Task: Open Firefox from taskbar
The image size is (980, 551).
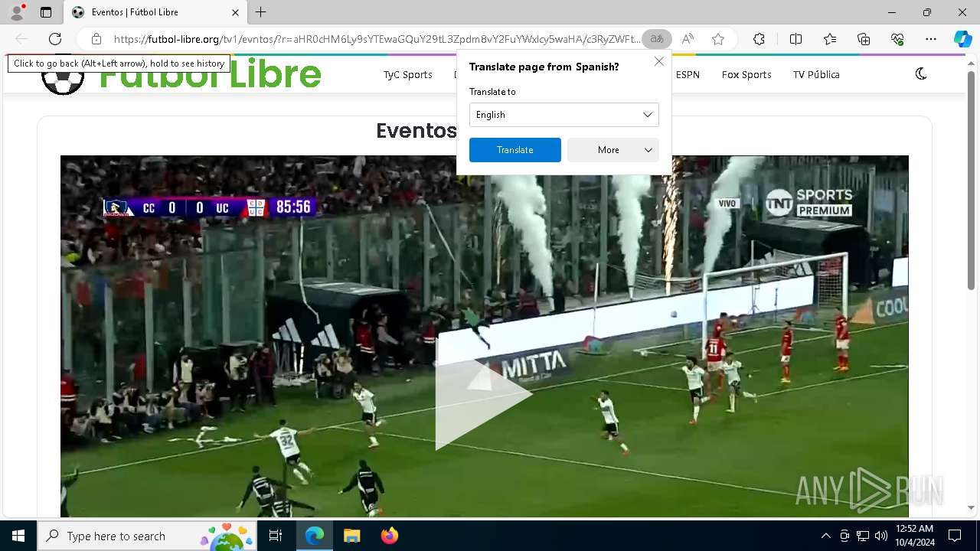Action: coord(389,536)
